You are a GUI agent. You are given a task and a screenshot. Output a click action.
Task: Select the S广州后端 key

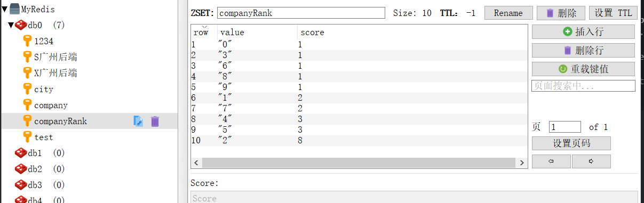(x=55, y=57)
